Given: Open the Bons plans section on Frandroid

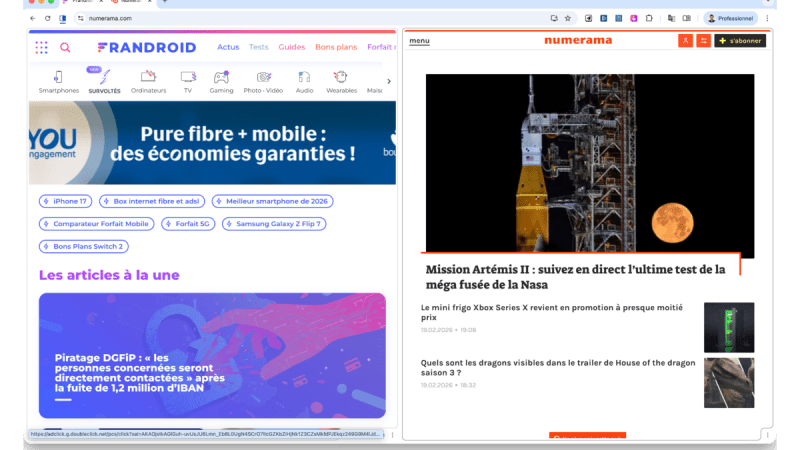Looking at the screenshot, I should [336, 47].
